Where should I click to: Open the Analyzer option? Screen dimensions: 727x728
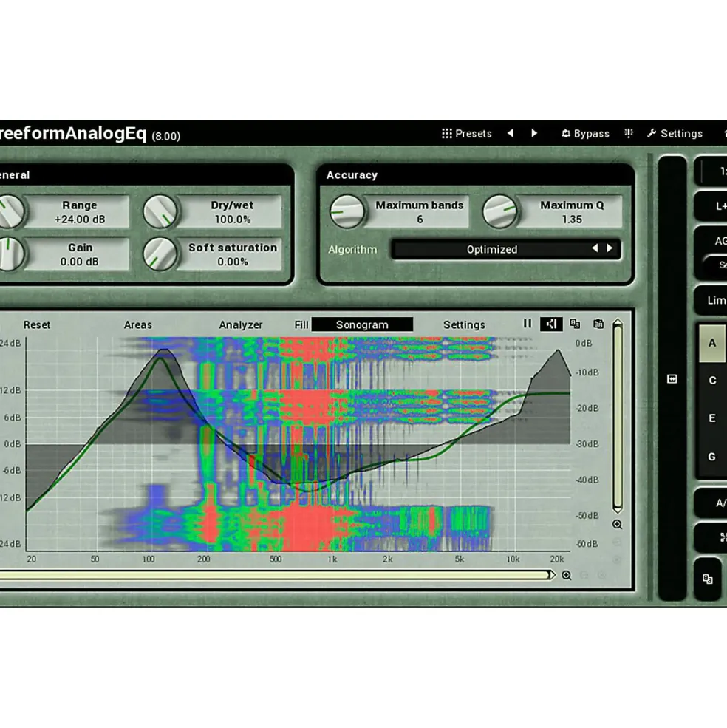tap(240, 324)
